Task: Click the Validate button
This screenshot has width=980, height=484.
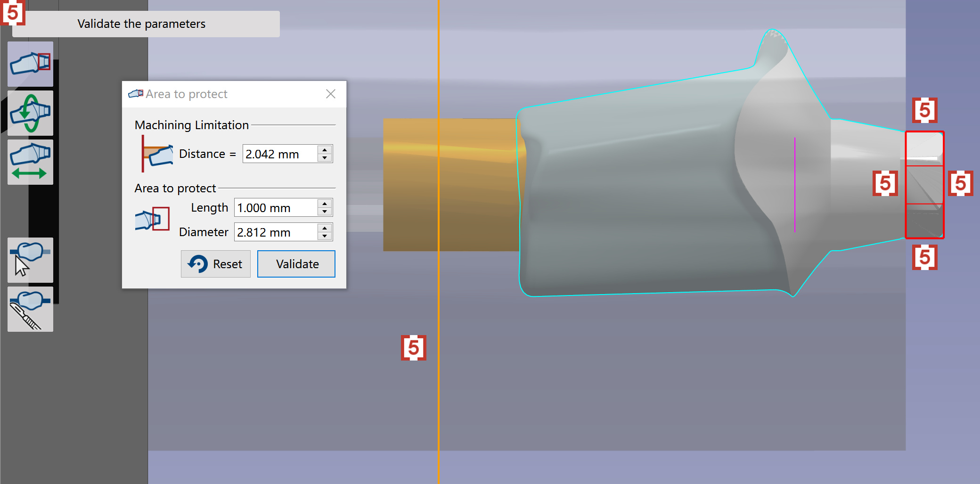Action: point(296,264)
